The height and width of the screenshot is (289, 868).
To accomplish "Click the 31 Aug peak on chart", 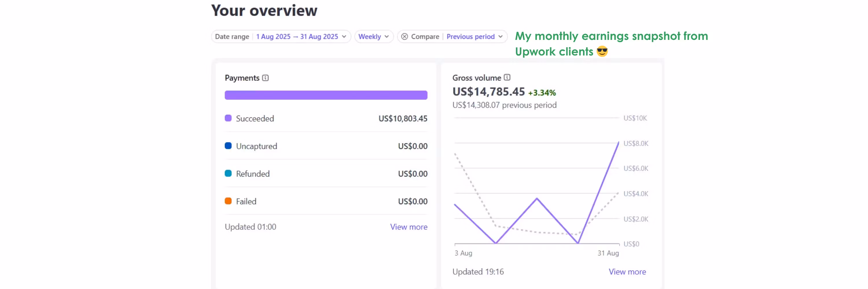I will click(x=618, y=143).
